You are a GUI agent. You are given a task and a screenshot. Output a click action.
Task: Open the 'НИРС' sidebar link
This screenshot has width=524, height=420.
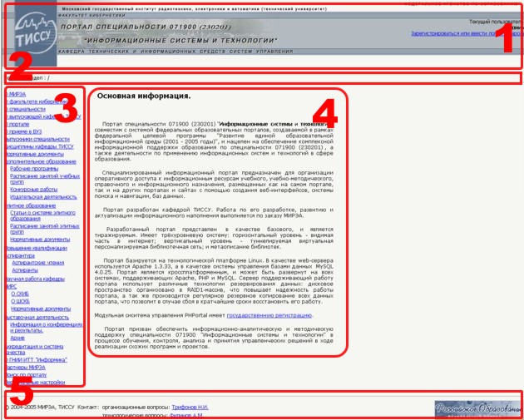(12, 287)
